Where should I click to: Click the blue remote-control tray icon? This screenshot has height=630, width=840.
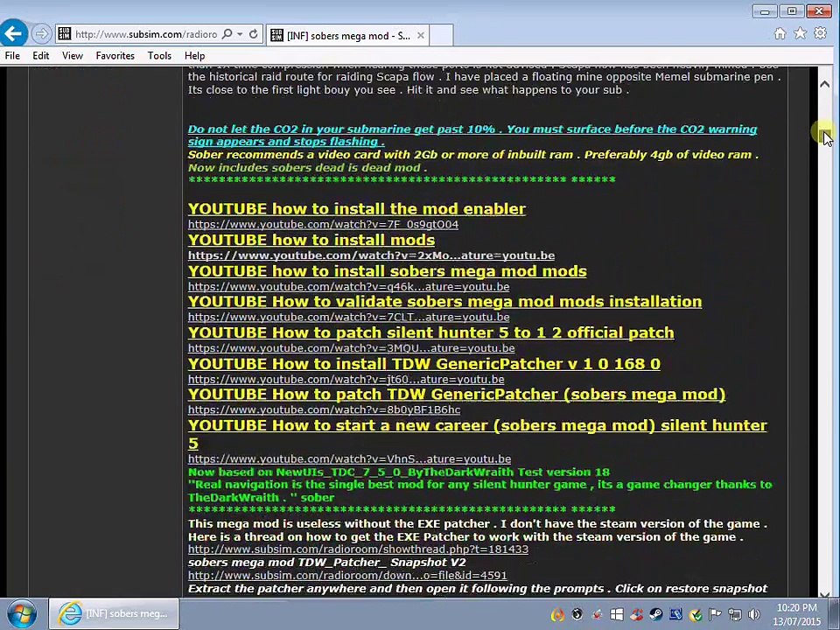675,614
